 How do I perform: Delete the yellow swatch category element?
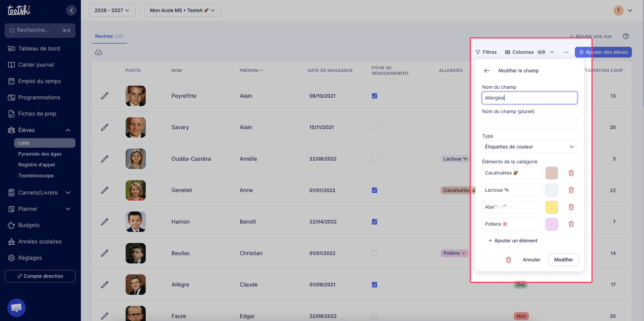[571, 207]
